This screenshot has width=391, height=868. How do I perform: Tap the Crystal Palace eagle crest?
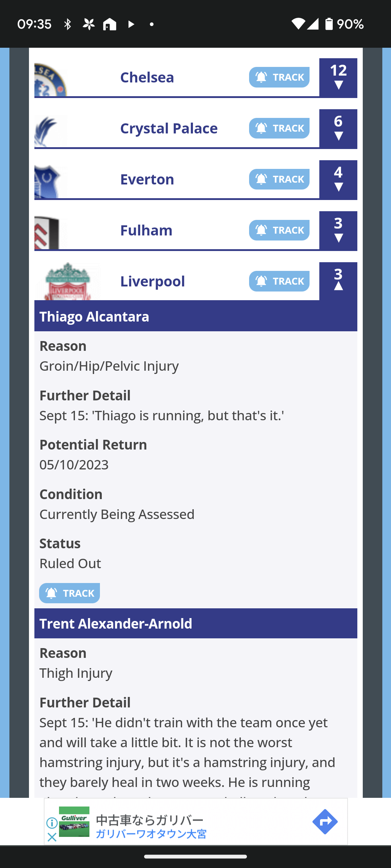51,131
